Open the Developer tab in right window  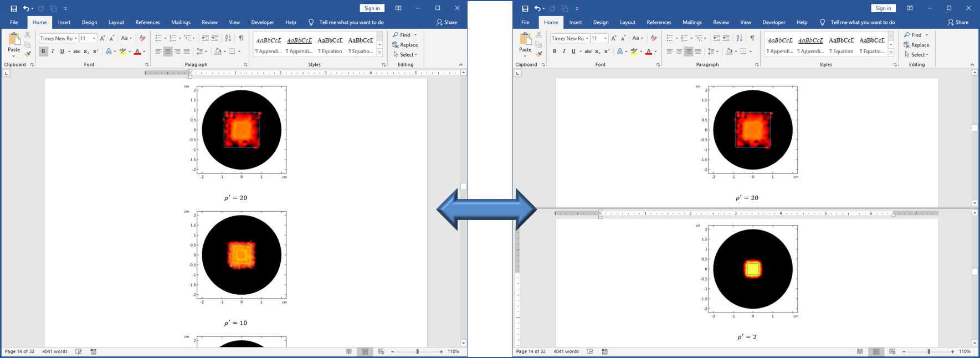[774, 23]
